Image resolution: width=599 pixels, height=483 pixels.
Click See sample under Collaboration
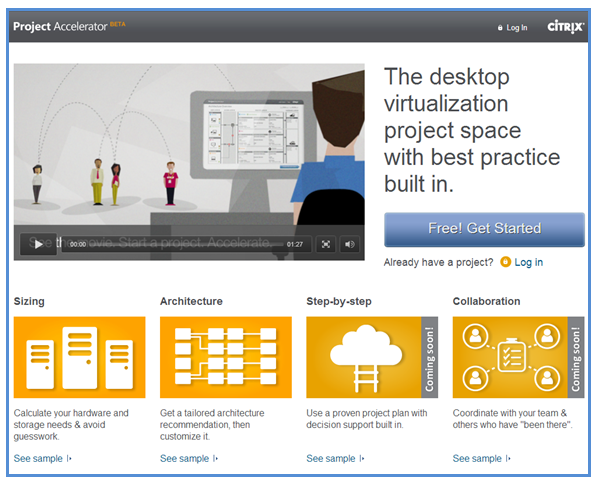[x=481, y=458]
